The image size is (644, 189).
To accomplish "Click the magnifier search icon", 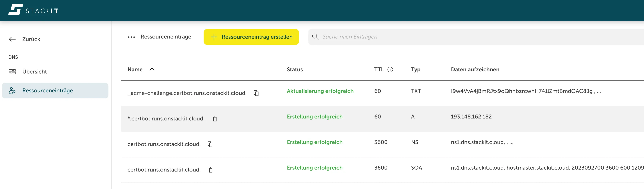I will point(315,37).
